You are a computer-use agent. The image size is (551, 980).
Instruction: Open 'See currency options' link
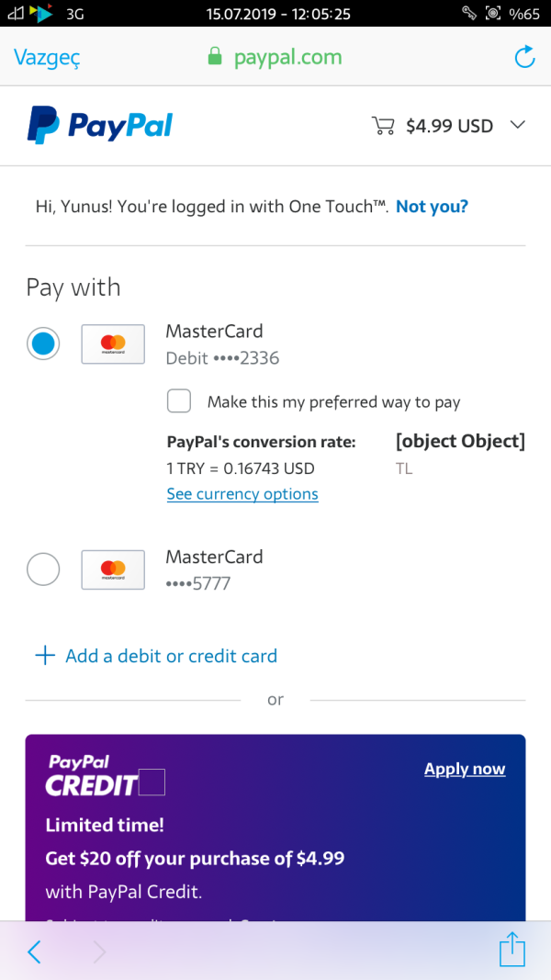pos(242,494)
